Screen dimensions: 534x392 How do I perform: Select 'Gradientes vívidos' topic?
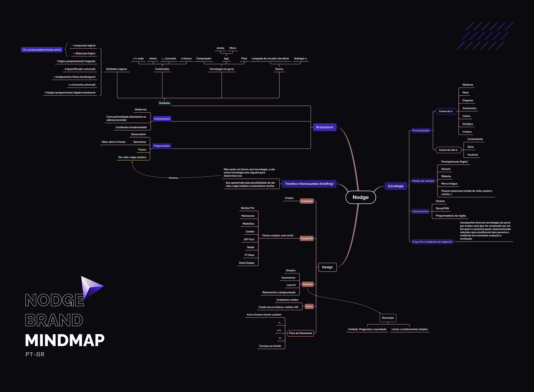(x=287, y=300)
